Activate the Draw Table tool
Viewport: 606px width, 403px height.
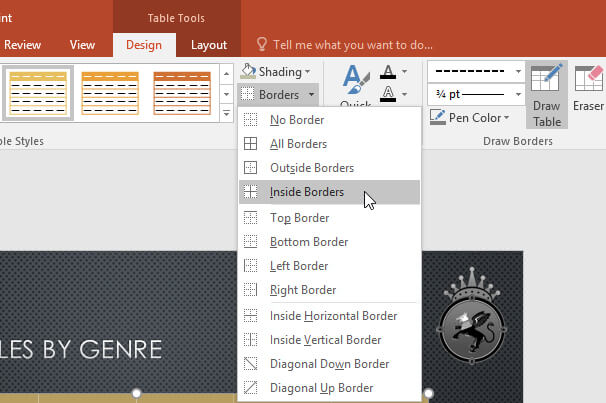546,95
